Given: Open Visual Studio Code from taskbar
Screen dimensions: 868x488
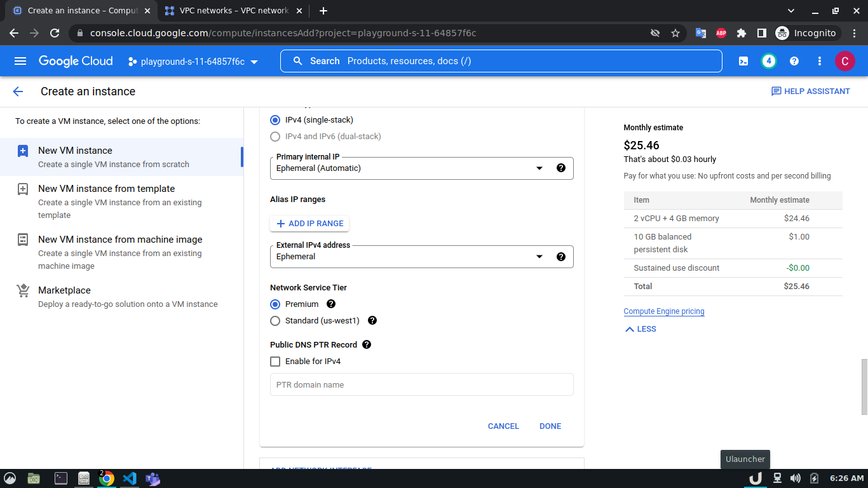Looking at the screenshot, I should 130,478.
